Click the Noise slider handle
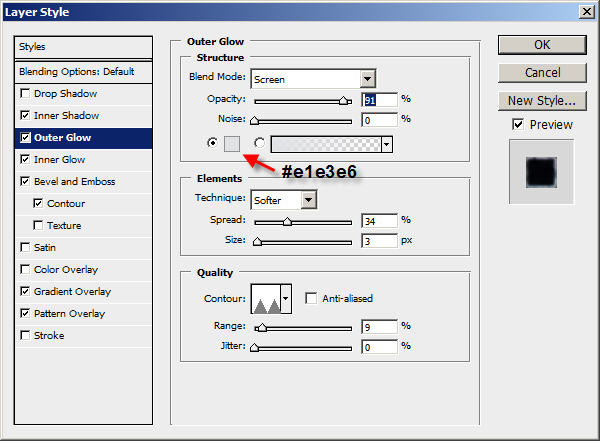 click(x=254, y=121)
